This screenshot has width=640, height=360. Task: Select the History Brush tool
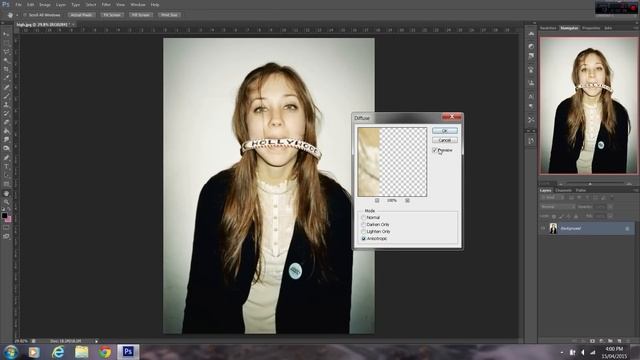tap(6, 113)
